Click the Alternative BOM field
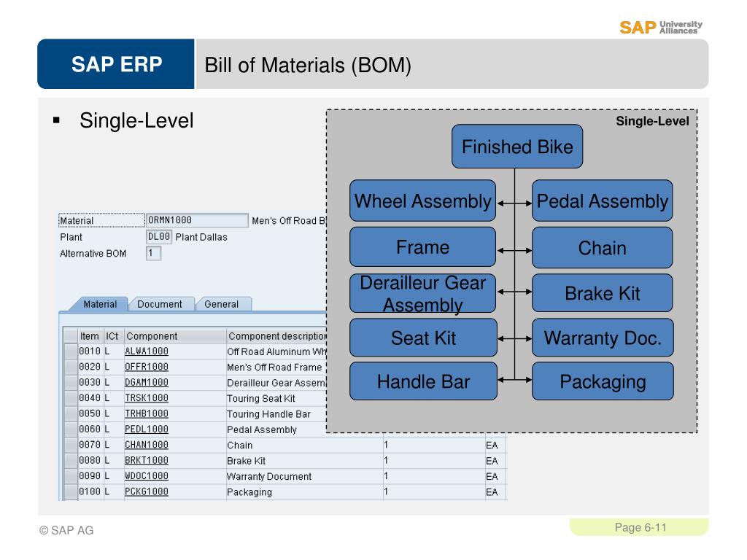The height and width of the screenshot is (560, 747). [x=153, y=253]
